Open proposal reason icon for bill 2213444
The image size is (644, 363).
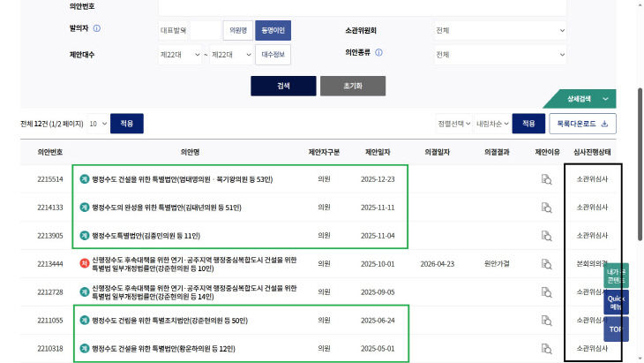(x=546, y=264)
